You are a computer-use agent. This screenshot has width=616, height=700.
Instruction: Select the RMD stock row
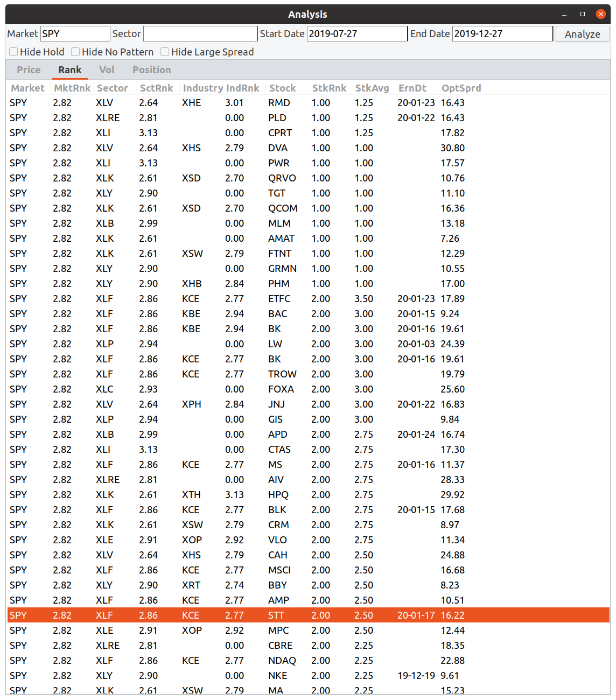[x=309, y=103]
